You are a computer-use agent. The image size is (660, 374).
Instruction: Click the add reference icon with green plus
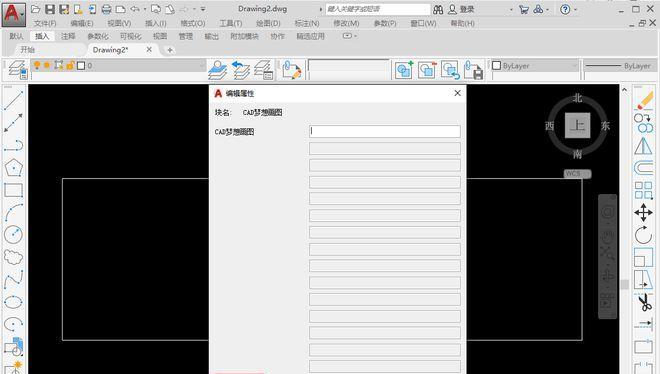[x=404, y=69]
